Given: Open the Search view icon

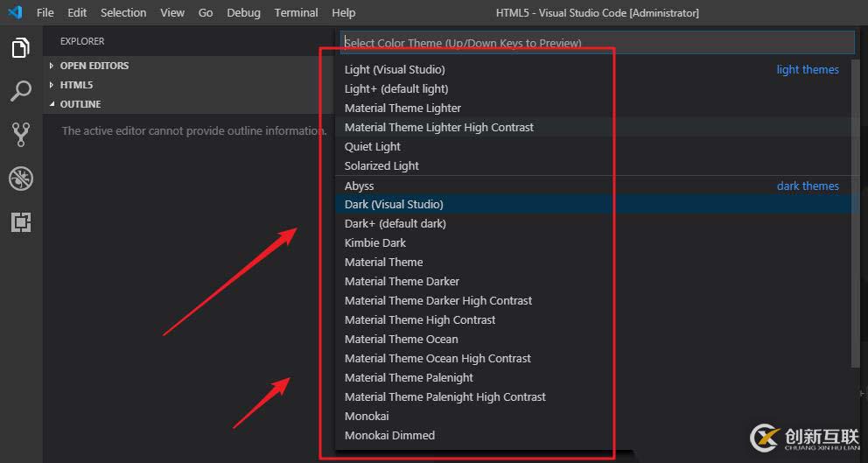Looking at the screenshot, I should point(21,91).
